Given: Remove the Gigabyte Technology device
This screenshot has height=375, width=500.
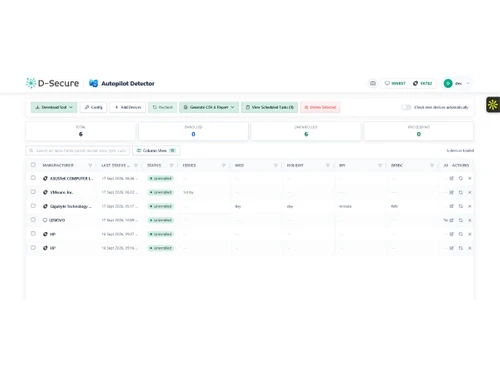Looking at the screenshot, I should pos(470,206).
